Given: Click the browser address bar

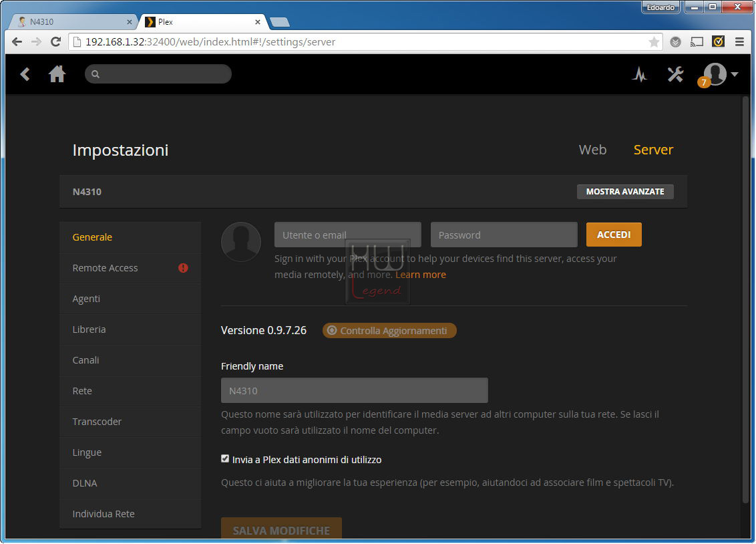Looking at the screenshot, I should [x=365, y=42].
